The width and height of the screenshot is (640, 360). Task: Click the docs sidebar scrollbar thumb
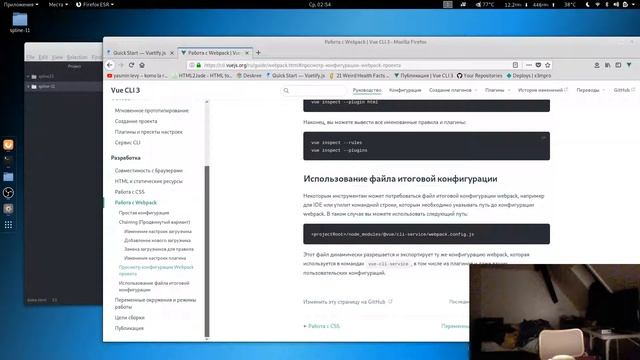[x=207, y=251]
